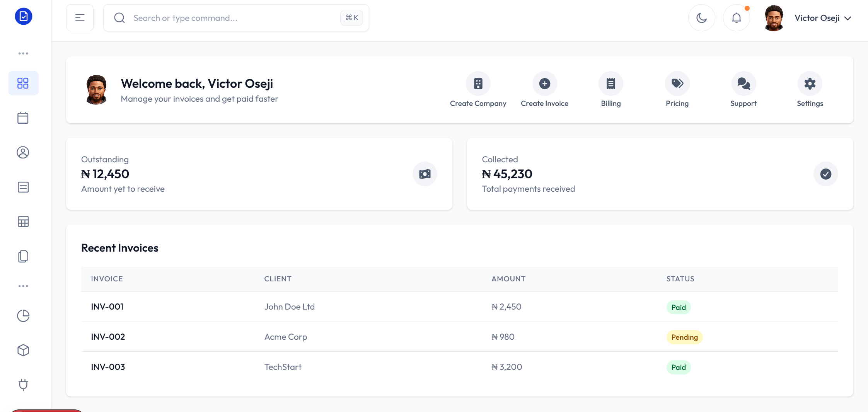Open Billing from the quick actions
The width and height of the screenshot is (868, 412).
click(x=610, y=83)
